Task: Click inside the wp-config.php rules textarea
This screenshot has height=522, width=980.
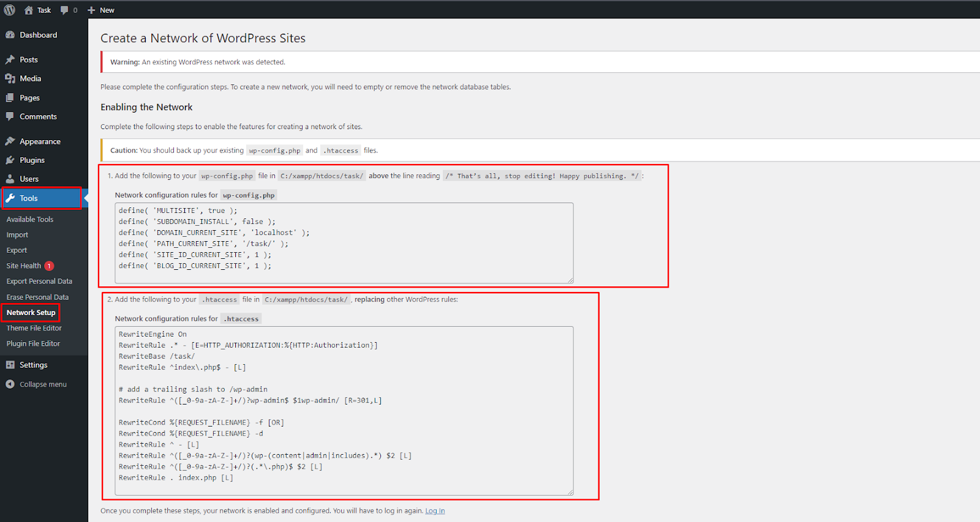Action: click(x=344, y=243)
